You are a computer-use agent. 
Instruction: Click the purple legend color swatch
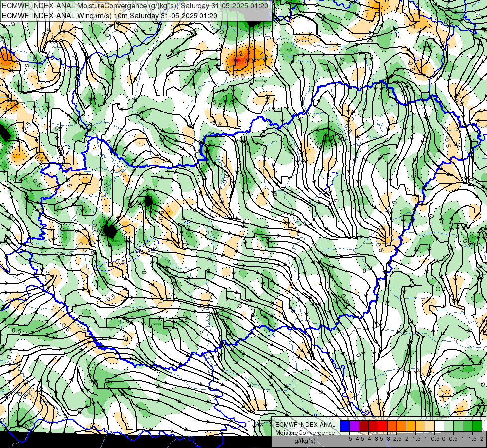[354, 426]
